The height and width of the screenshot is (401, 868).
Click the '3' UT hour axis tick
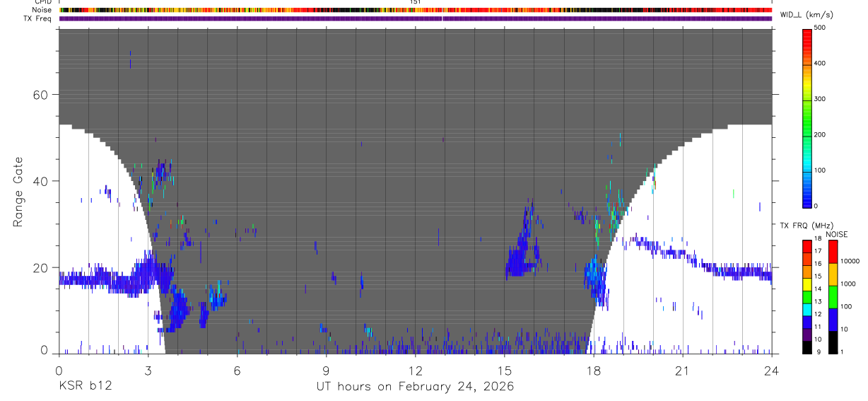148,369
